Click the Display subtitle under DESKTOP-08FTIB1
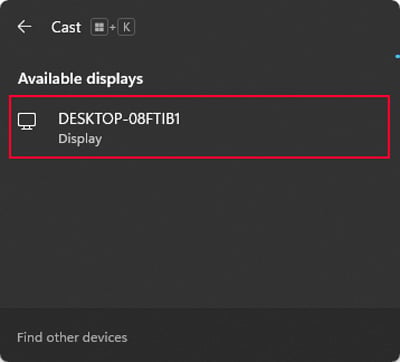 80,139
